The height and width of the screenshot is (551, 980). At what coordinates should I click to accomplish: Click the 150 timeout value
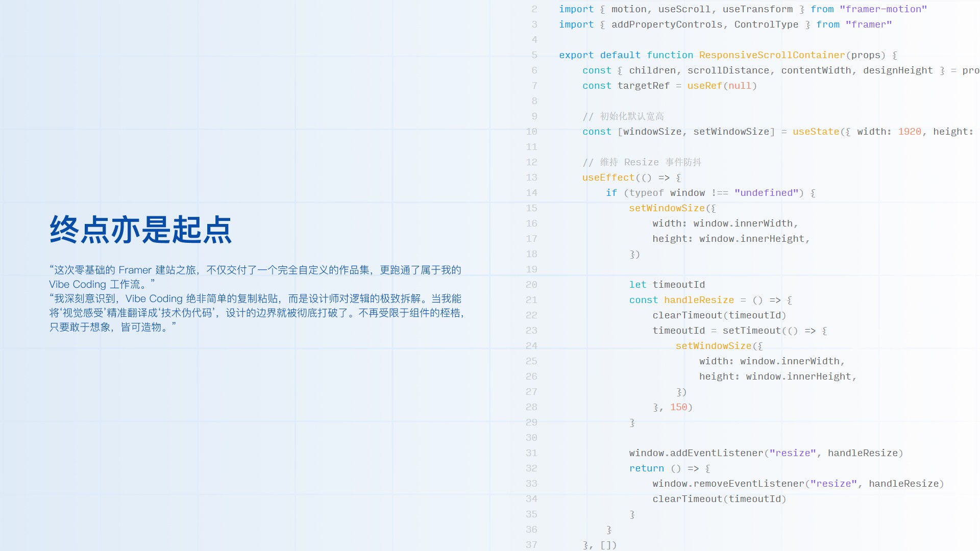click(x=678, y=407)
